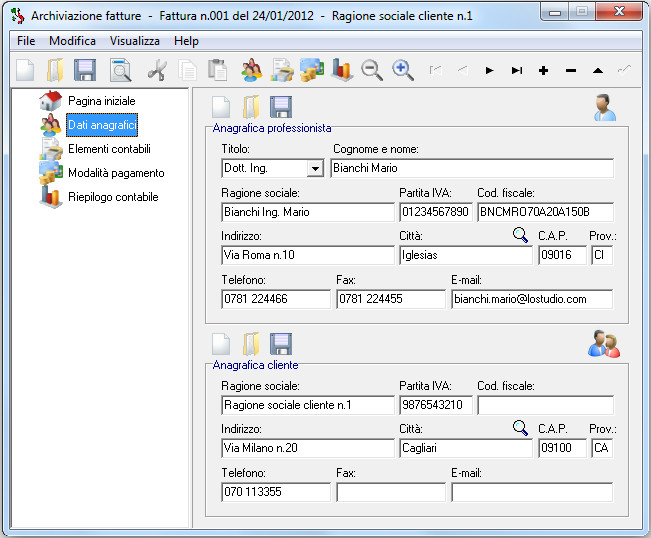This screenshot has height=538, width=651.
Task: Click professionista Ragione sociale field Bianchi Ing. Mario
Action: tap(308, 212)
